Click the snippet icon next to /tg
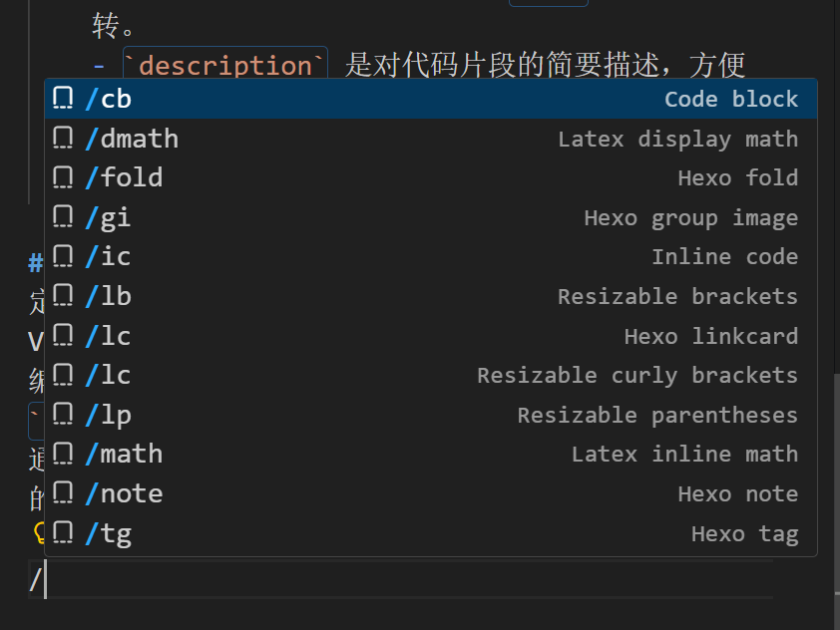Image resolution: width=840 pixels, height=630 pixels. (62, 532)
